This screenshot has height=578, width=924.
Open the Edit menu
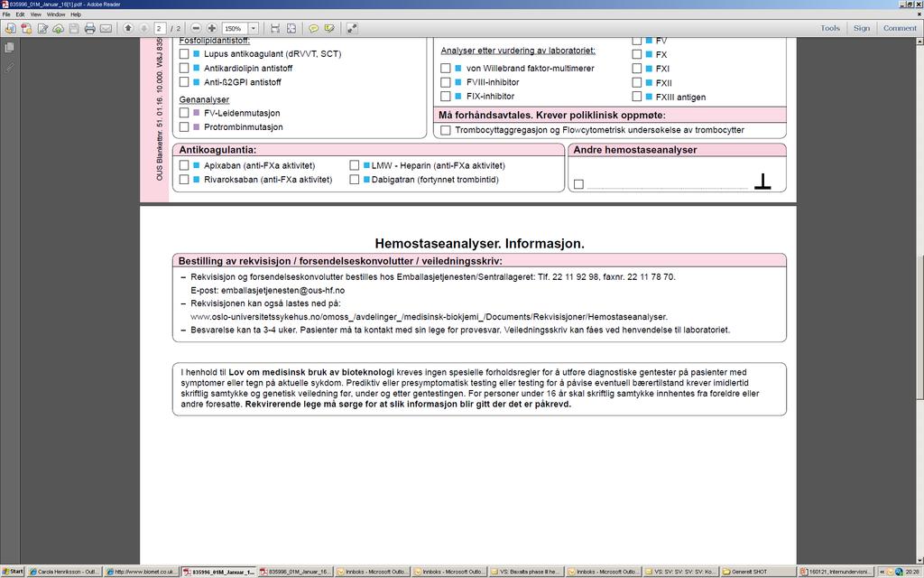(20, 14)
